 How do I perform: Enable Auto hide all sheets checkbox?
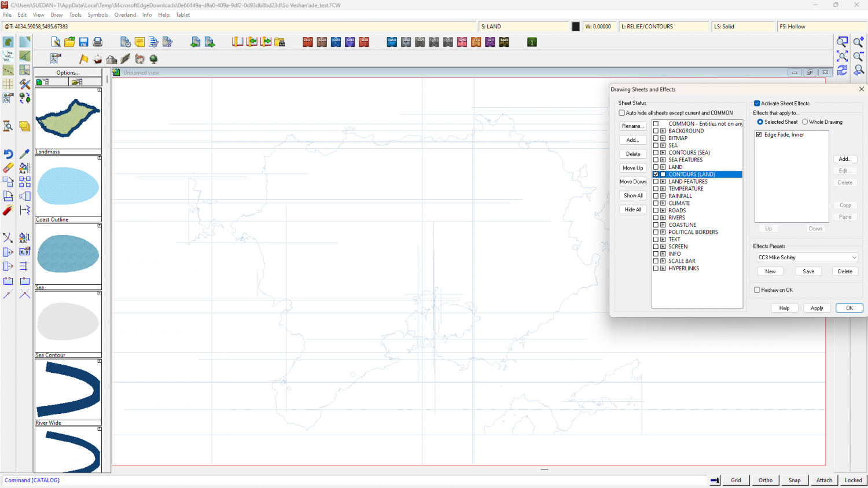[622, 113]
